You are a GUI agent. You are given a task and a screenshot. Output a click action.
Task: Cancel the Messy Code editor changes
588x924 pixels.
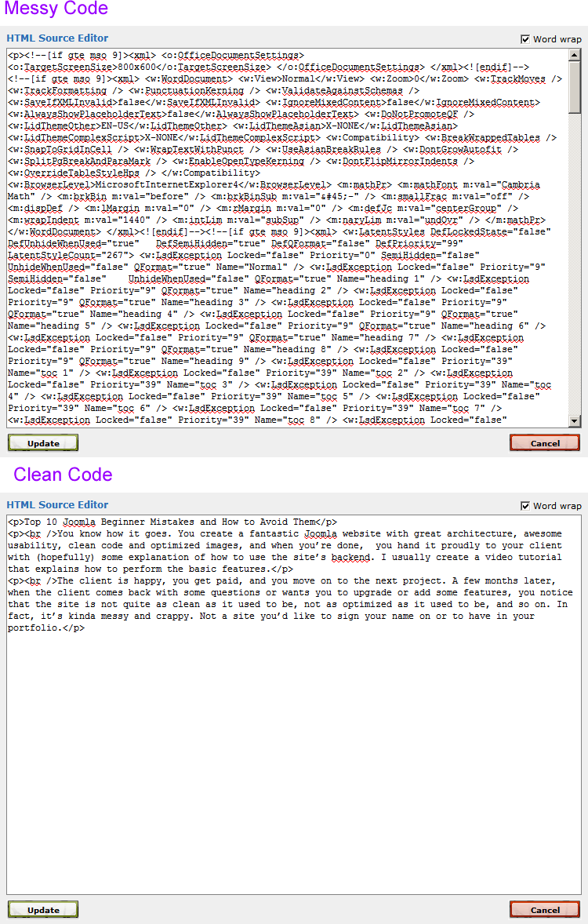pyautogui.click(x=545, y=443)
